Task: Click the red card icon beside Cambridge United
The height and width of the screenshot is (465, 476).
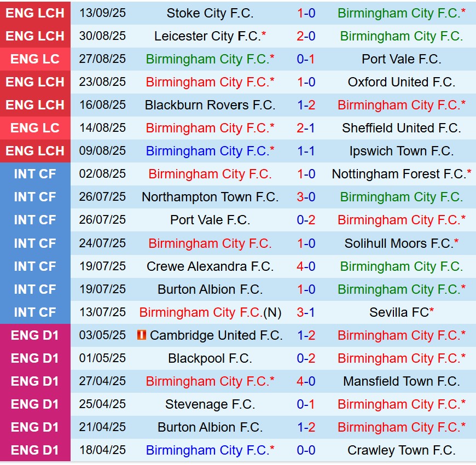Action: [x=141, y=335]
